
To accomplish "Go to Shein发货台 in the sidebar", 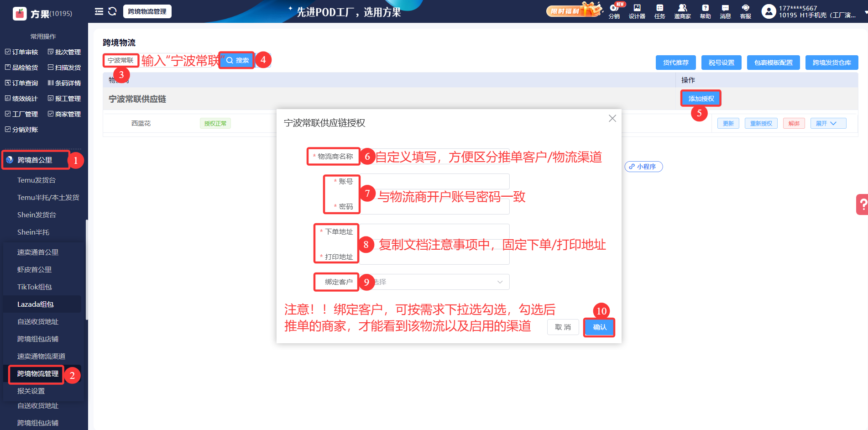I will [x=37, y=215].
